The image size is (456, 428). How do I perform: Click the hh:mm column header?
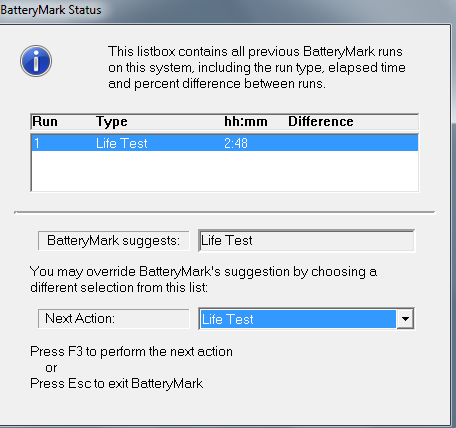[x=246, y=122]
